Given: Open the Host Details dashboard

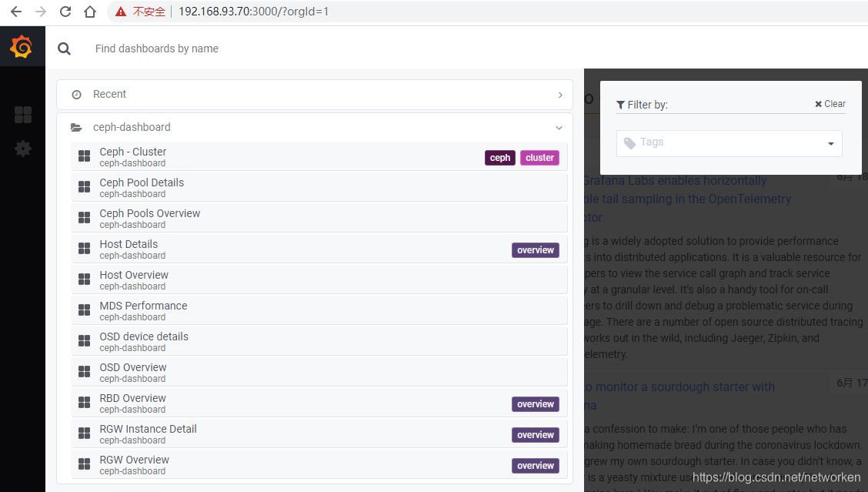Looking at the screenshot, I should pos(319,249).
